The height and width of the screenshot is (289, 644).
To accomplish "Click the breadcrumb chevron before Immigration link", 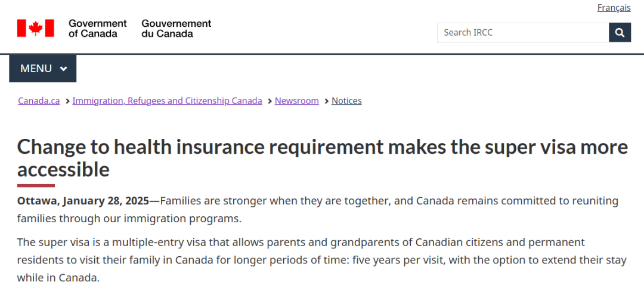I will pos(67,101).
